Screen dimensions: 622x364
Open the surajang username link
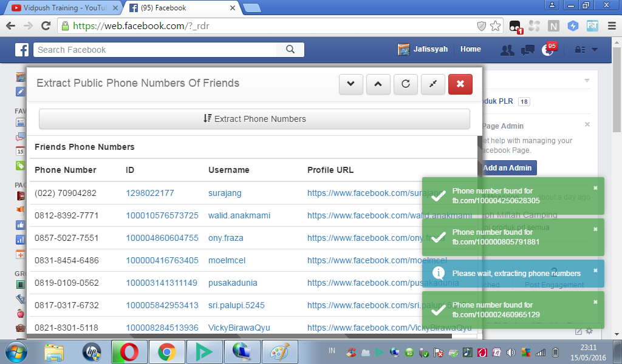click(225, 193)
